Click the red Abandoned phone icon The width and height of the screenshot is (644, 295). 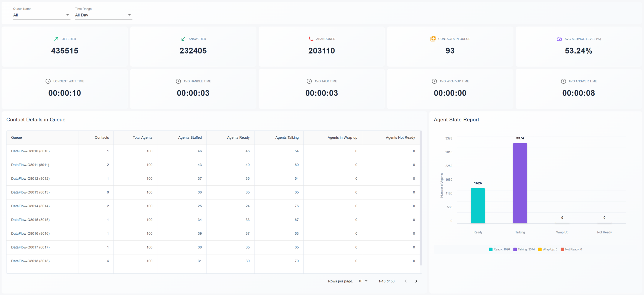pyautogui.click(x=311, y=39)
